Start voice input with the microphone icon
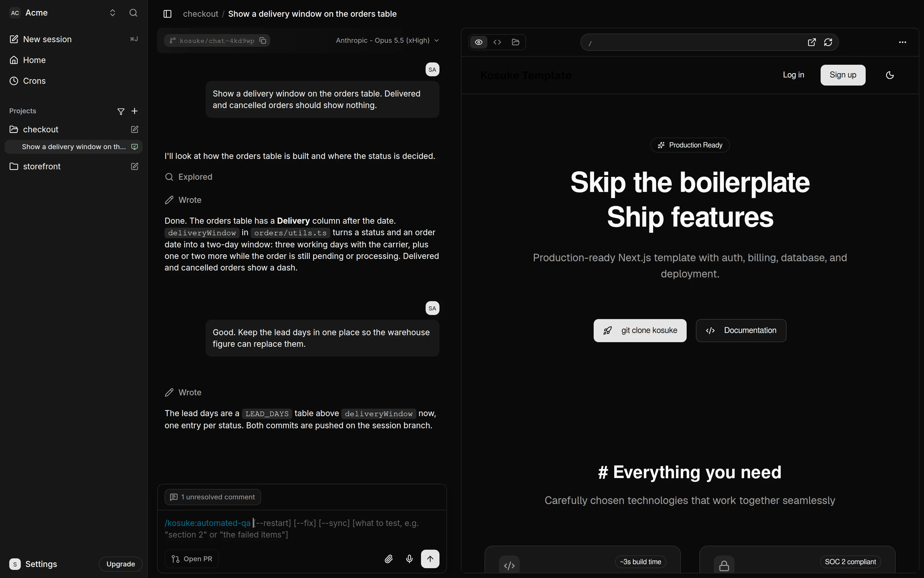Screen dimensions: 924x578 pos(409,559)
